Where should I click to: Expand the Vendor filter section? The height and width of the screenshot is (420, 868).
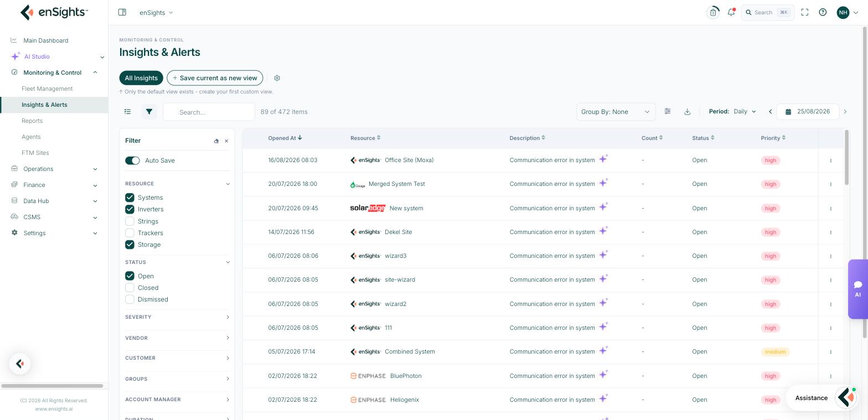coord(177,338)
